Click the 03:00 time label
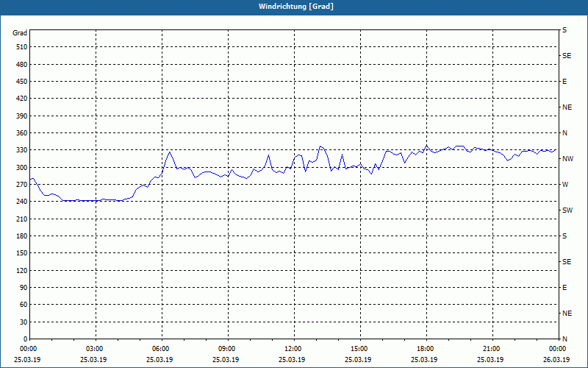Image resolution: width=588 pixels, height=368 pixels. [x=96, y=349]
